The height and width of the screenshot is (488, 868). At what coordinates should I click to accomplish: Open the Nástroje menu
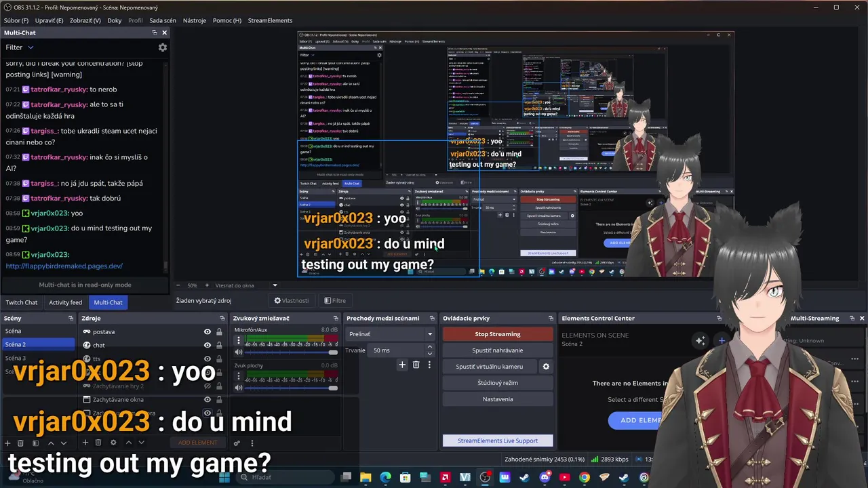pos(194,20)
